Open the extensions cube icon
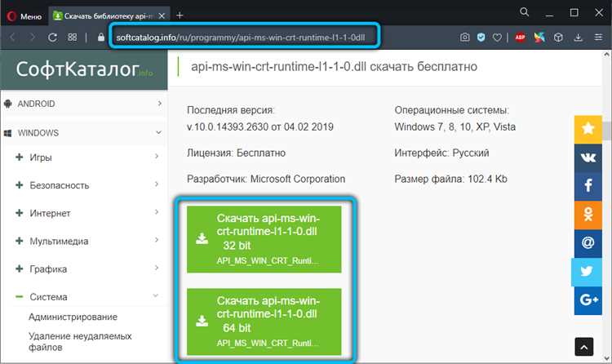The image size is (612, 364). click(x=558, y=38)
